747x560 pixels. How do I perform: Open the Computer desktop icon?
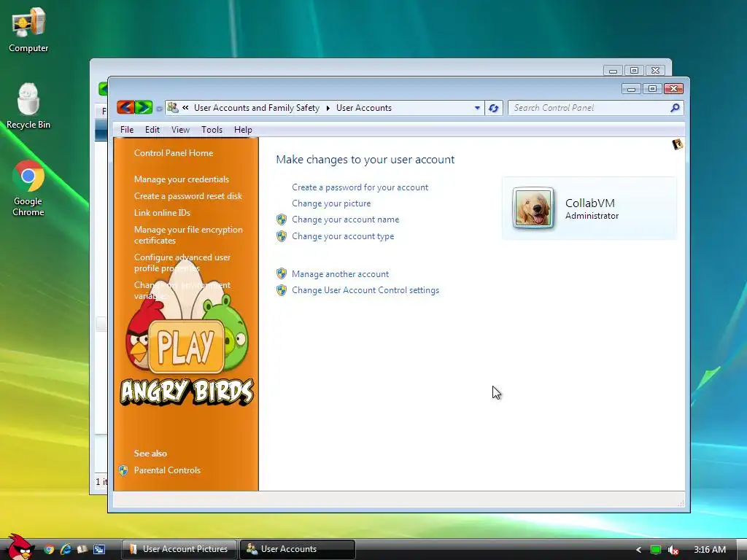click(x=28, y=30)
